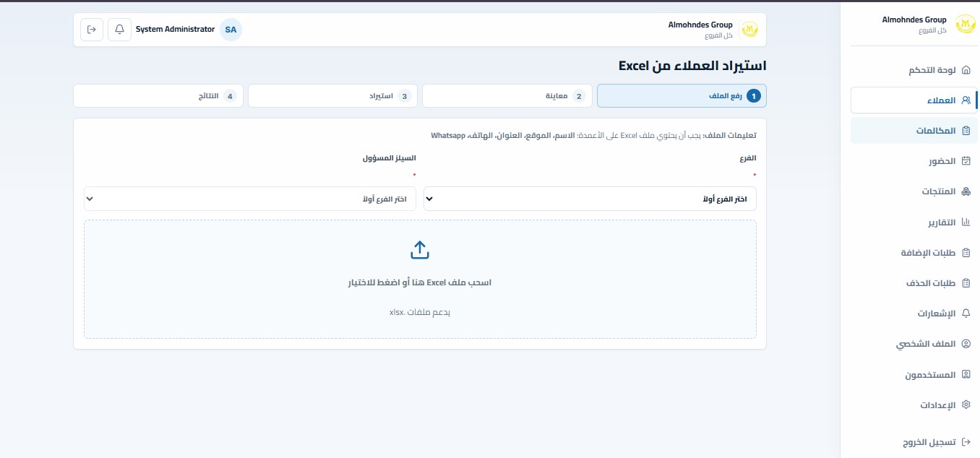Click the calls clipboard icon in sidebar
Image resolution: width=980 pixels, height=458 pixels.
pos(966,131)
